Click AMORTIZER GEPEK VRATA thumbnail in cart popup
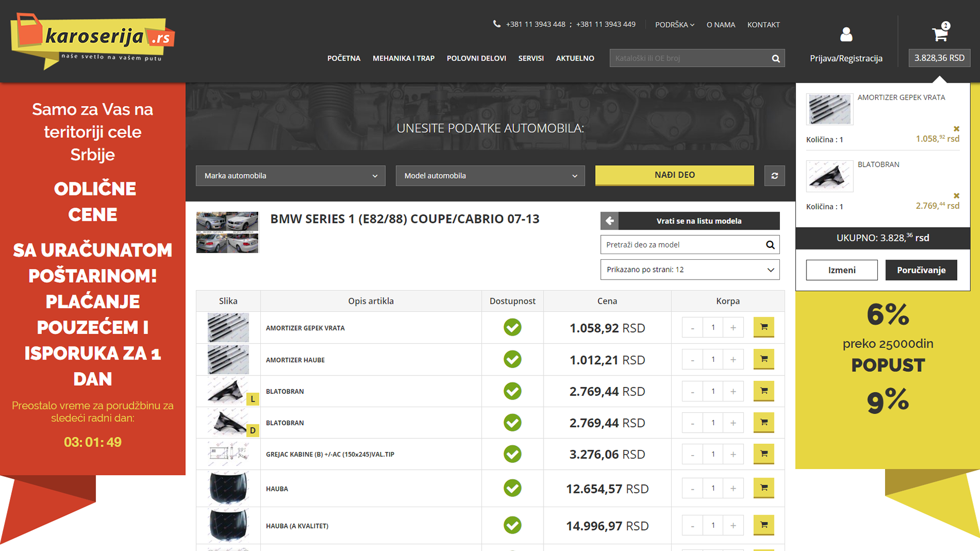 click(x=829, y=109)
